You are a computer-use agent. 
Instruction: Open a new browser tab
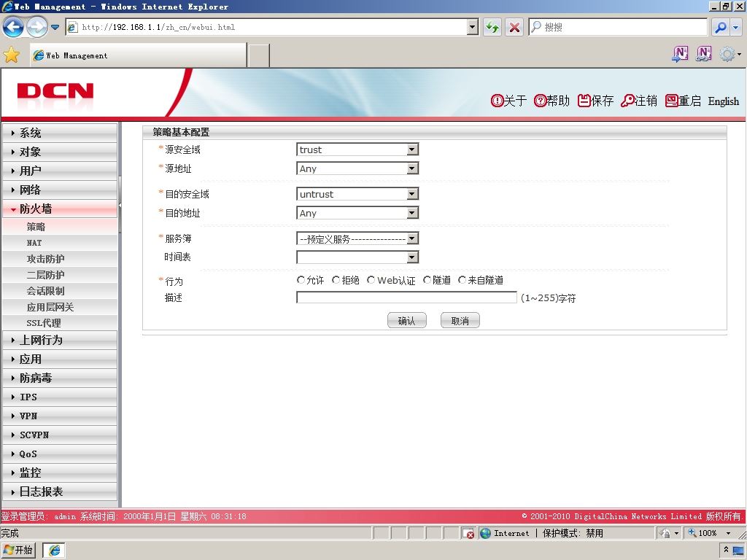(259, 55)
